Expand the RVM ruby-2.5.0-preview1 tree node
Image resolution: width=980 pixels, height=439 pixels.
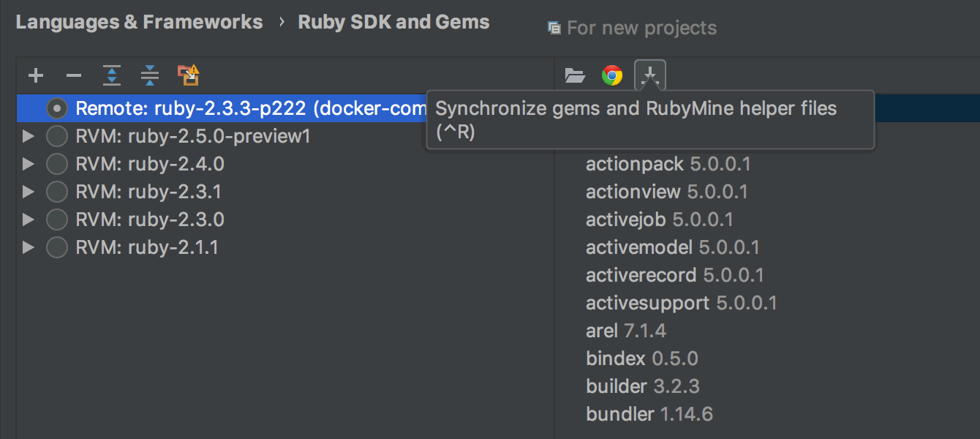click(29, 136)
